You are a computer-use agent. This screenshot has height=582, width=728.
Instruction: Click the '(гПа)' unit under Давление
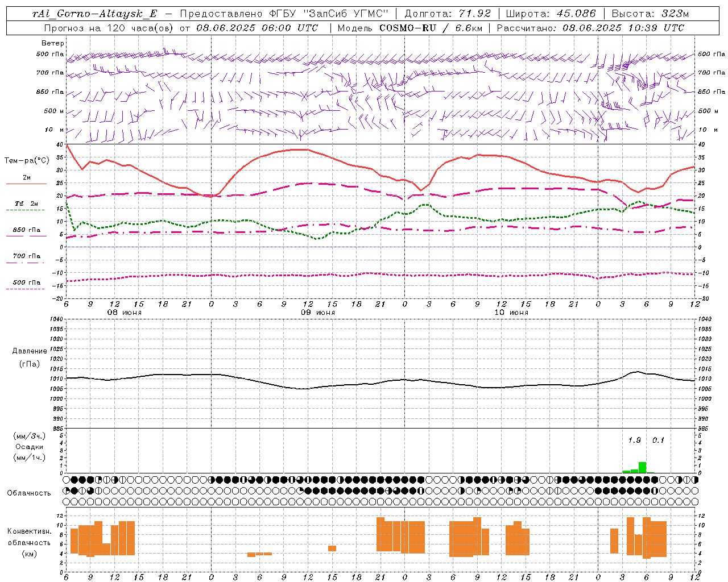pos(30,364)
